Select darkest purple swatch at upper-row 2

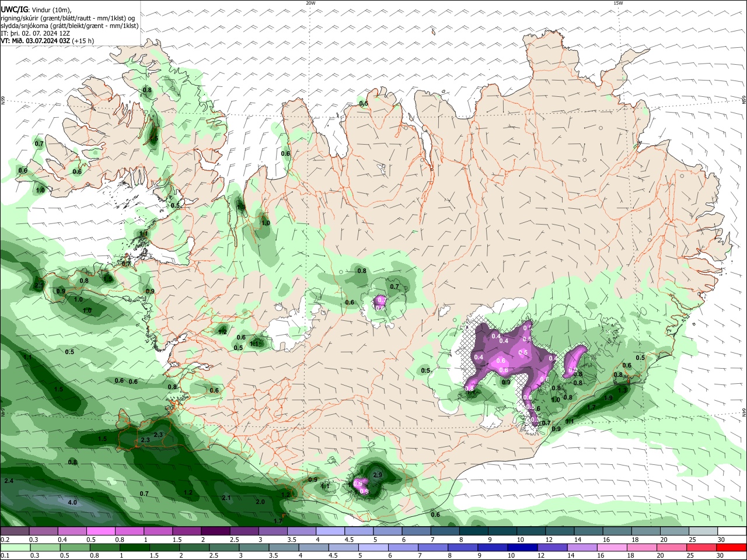point(215,531)
